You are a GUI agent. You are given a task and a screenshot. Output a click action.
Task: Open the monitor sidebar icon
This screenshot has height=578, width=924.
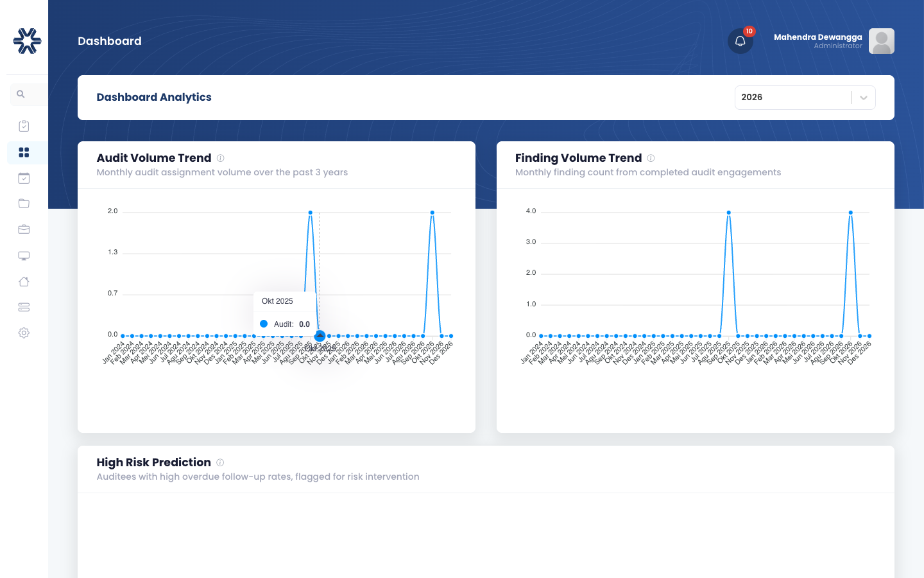(x=24, y=256)
